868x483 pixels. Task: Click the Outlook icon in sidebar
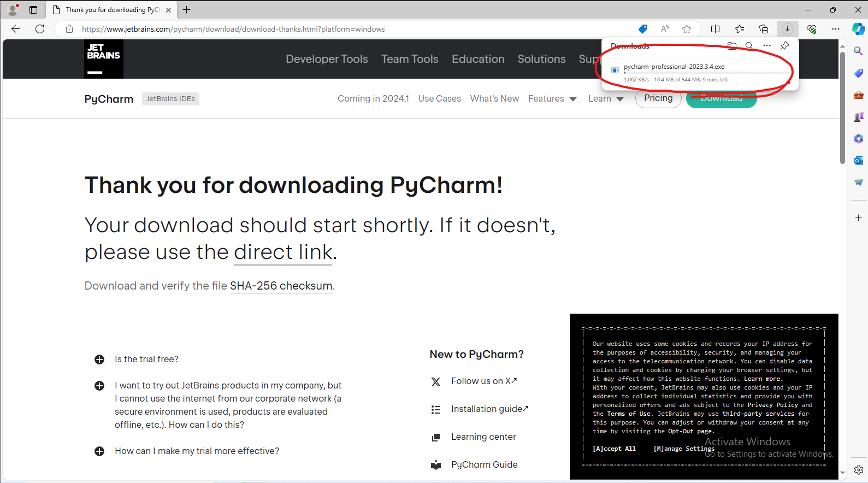(x=858, y=161)
